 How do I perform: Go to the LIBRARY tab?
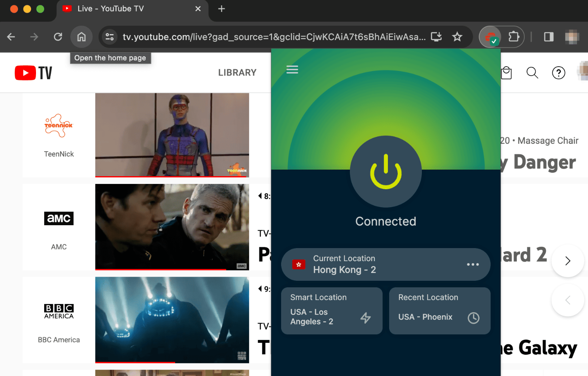[237, 73]
